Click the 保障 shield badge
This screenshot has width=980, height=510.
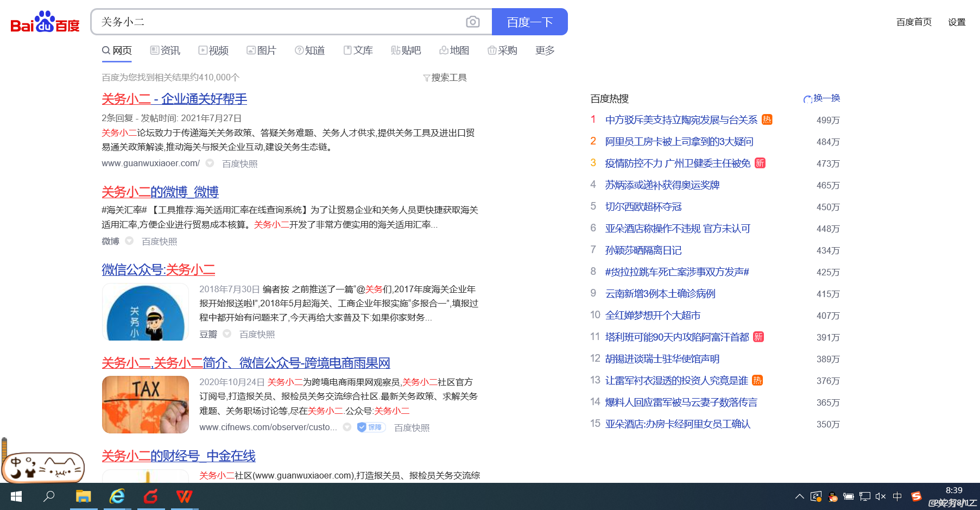tap(371, 427)
